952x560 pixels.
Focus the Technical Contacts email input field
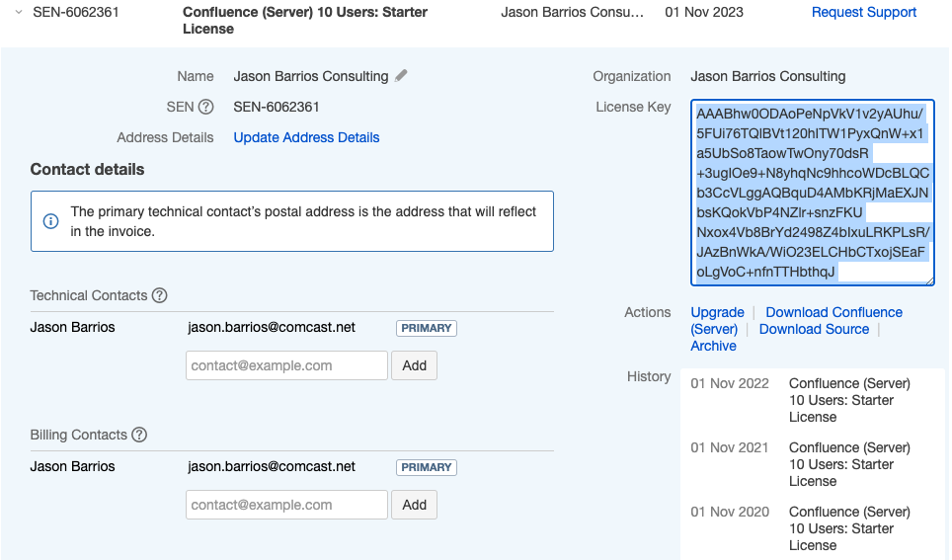click(x=286, y=365)
